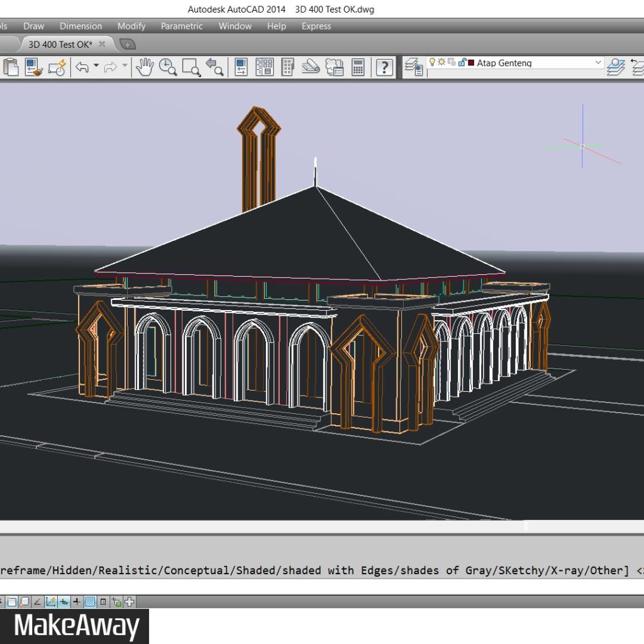Toggle layer freeze sun icon
Screen dimensions: 644x644
pyautogui.click(x=441, y=62)
